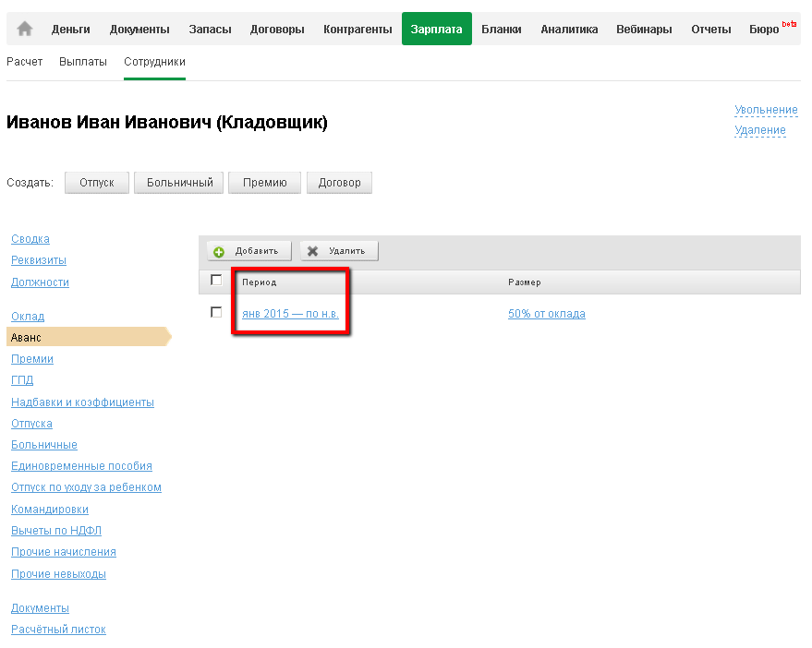
Task: Click the Увольнение link
Action: [x=766, y=110]
